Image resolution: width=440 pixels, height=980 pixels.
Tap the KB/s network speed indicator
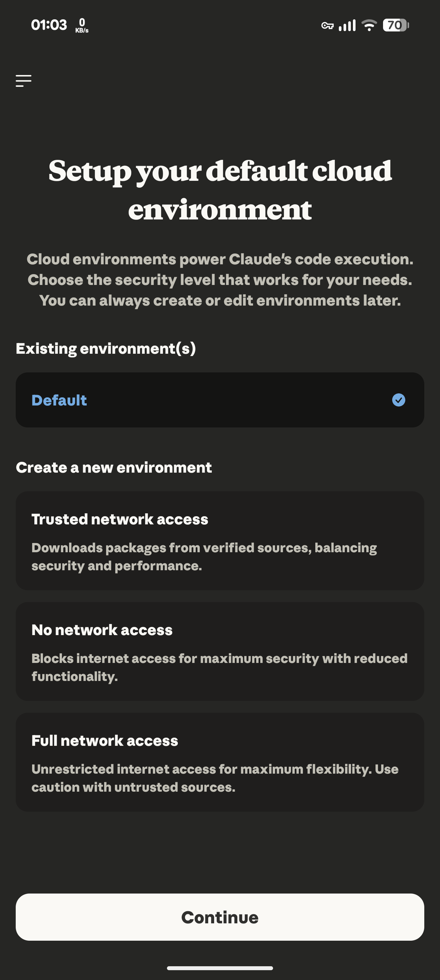[82, 26]
